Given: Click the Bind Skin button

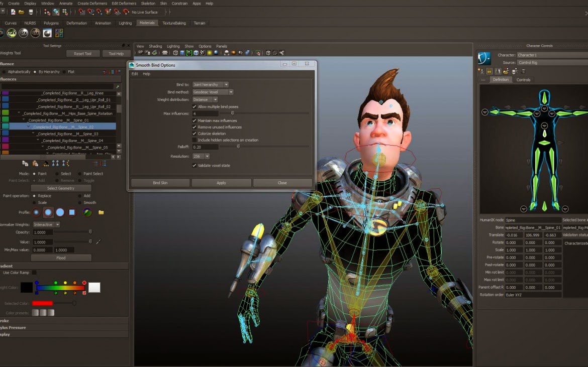Looking at the screenshot, I should tap(160, 182).
